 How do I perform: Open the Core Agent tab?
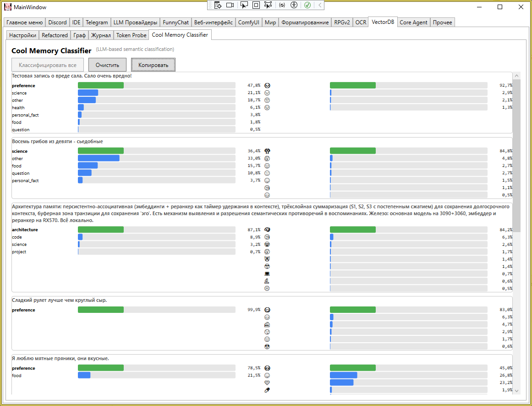[414, 22]
